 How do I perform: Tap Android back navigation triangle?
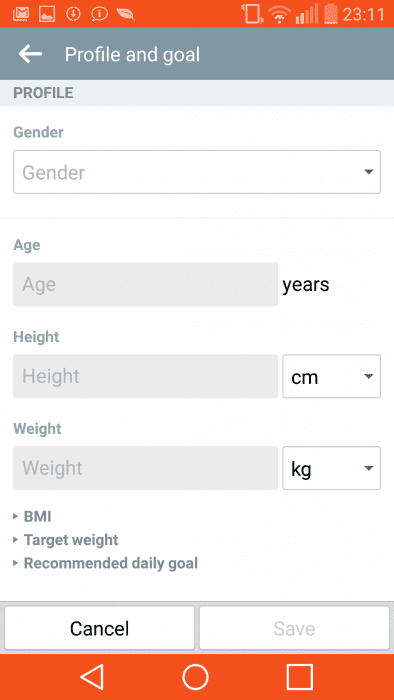pos(92,677)
